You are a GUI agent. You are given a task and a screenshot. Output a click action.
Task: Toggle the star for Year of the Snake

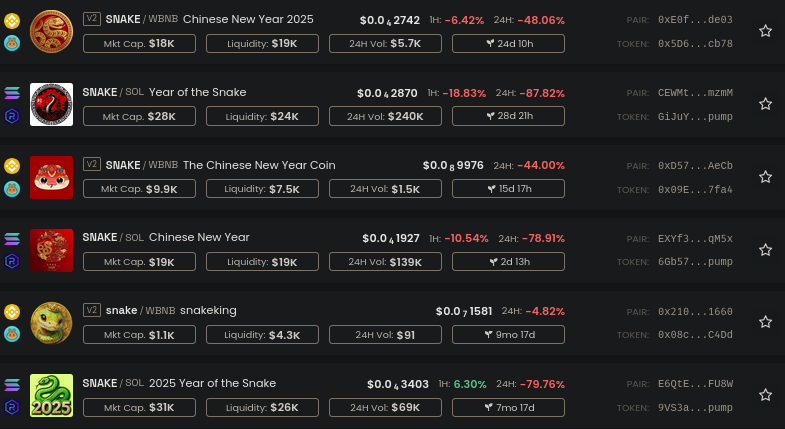[765, 104]
